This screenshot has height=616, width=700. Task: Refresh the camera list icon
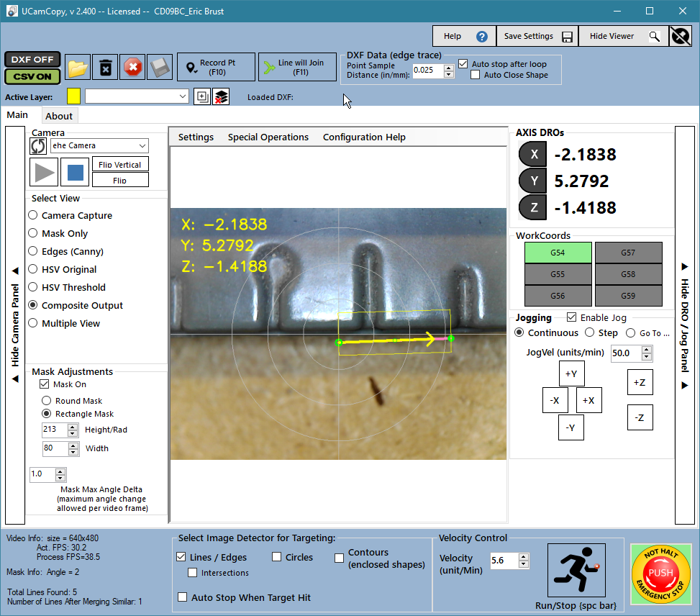(x=38, y=145)
